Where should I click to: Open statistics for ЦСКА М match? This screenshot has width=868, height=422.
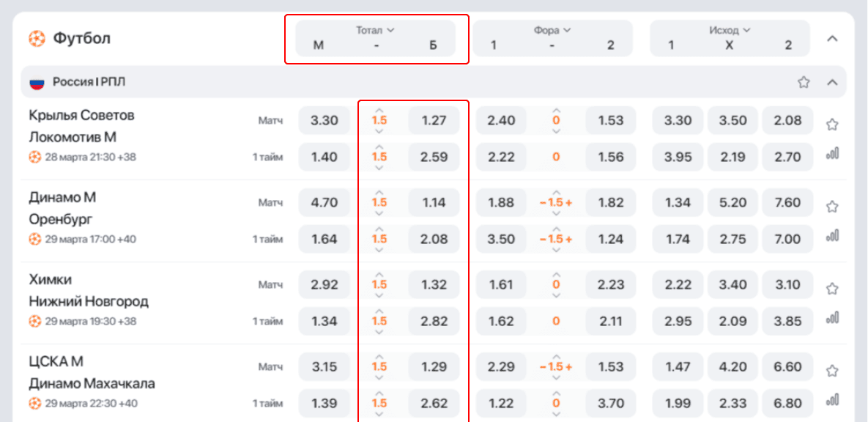click(831, 400)
